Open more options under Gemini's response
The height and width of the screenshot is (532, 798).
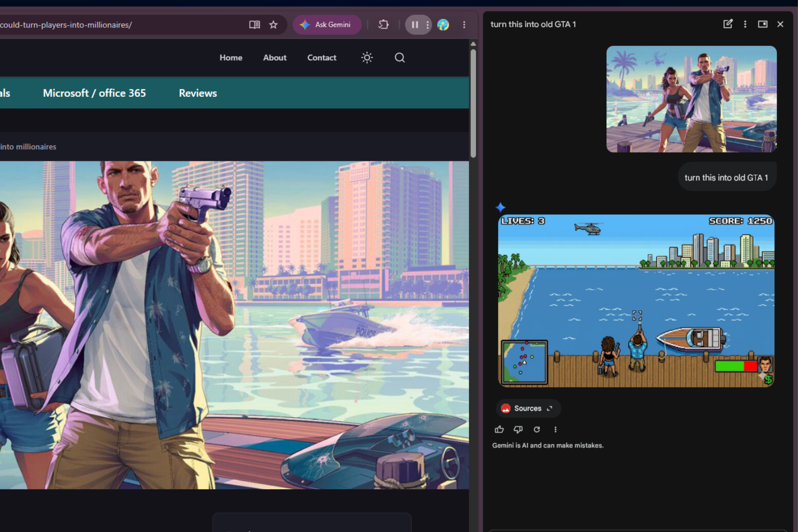555,429
